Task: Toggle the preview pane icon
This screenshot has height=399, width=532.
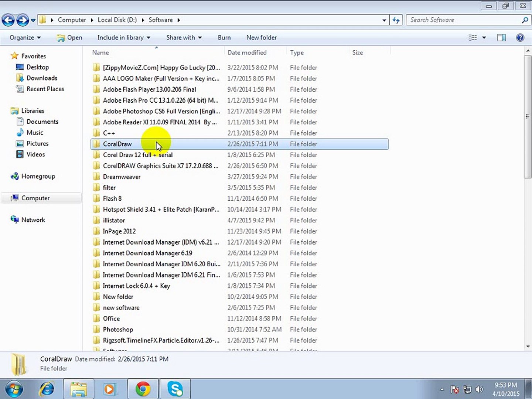Action: pyautogui.click(x=501, y=37)
